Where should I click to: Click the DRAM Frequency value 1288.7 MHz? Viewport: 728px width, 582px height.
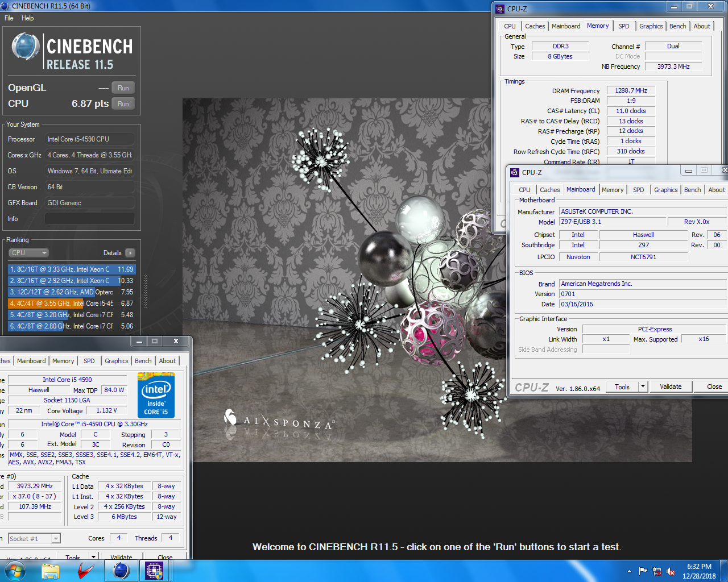tap(631, 90)
